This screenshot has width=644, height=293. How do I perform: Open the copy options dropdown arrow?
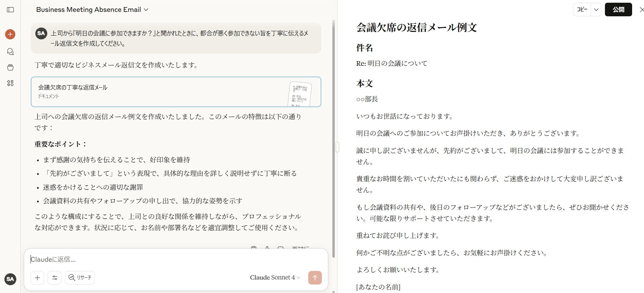[596, 10]
